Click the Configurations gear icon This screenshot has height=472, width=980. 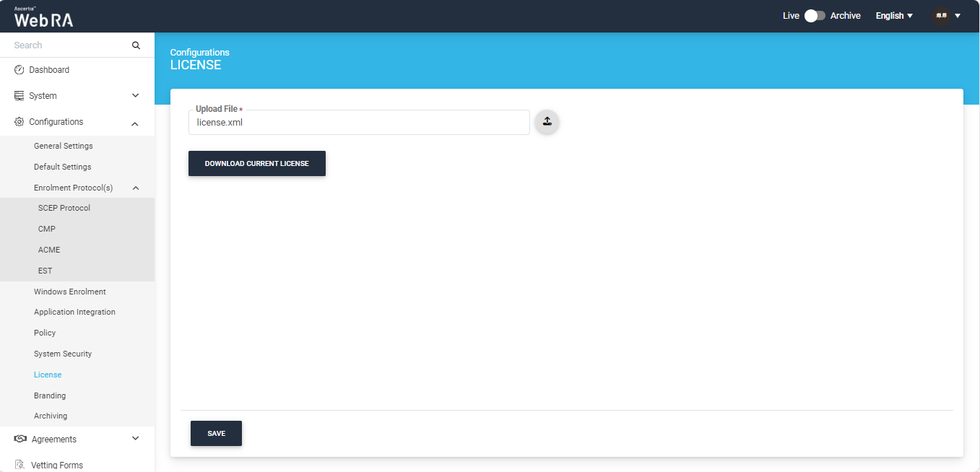click(19, 122)
